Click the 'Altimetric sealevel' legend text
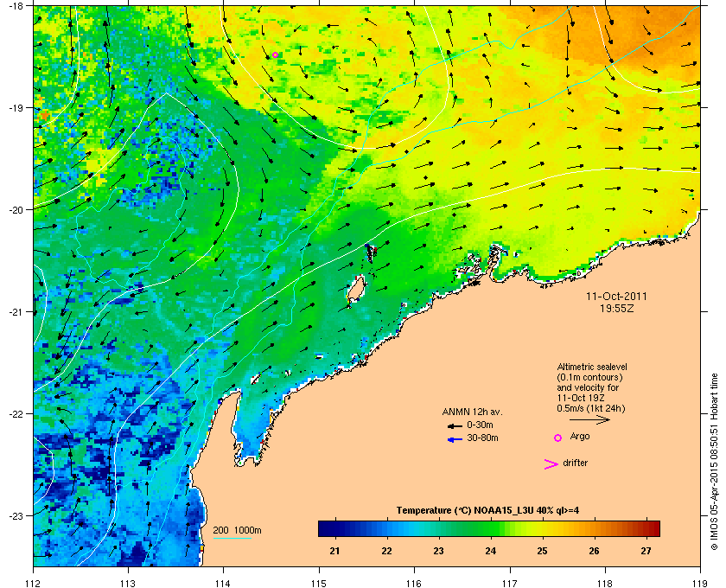Viewport: 726px width, 588px height. pyautogui.click(x=592, y=367)
